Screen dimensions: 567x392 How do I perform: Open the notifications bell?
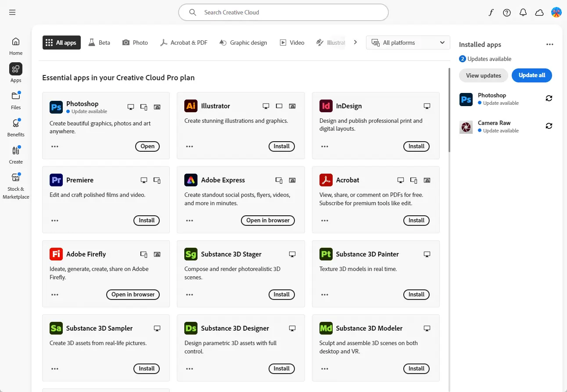point(523,12)
